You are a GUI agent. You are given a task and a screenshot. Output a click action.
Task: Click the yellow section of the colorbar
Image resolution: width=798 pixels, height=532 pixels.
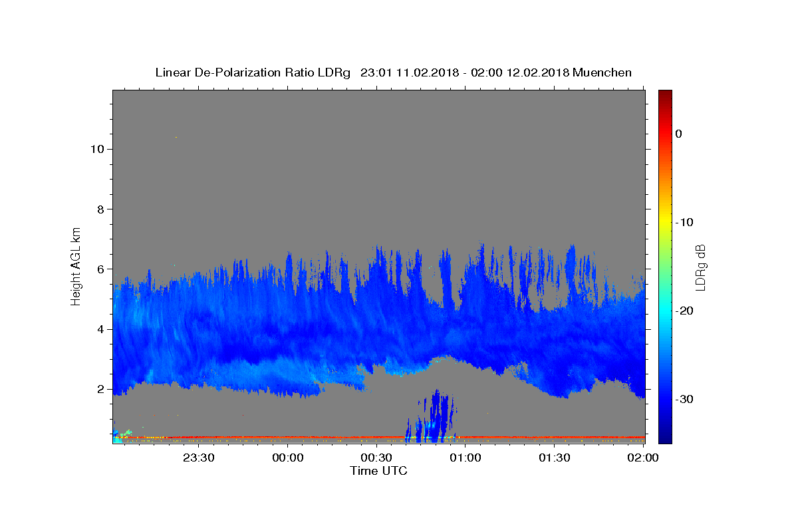click(x=665, y=219)
